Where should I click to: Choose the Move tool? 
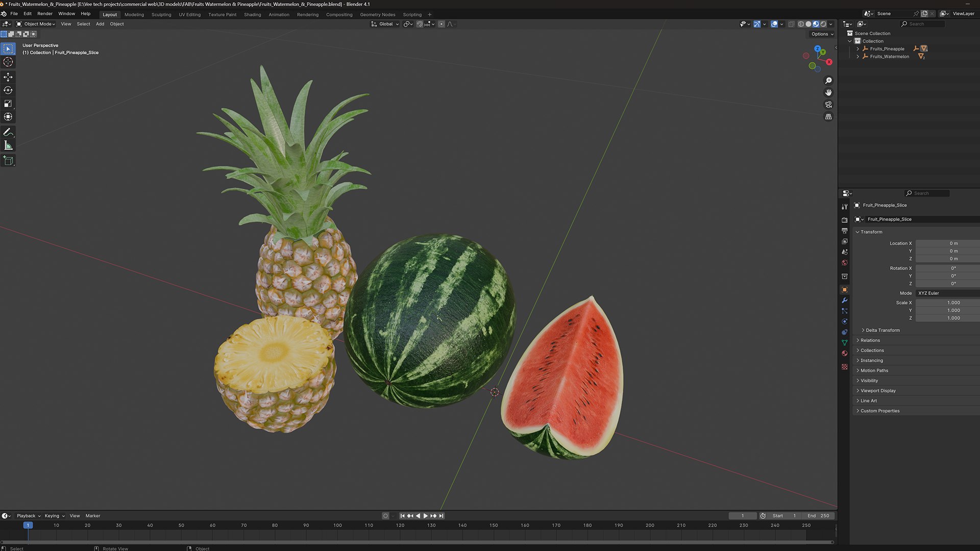[x=8, y=77]
